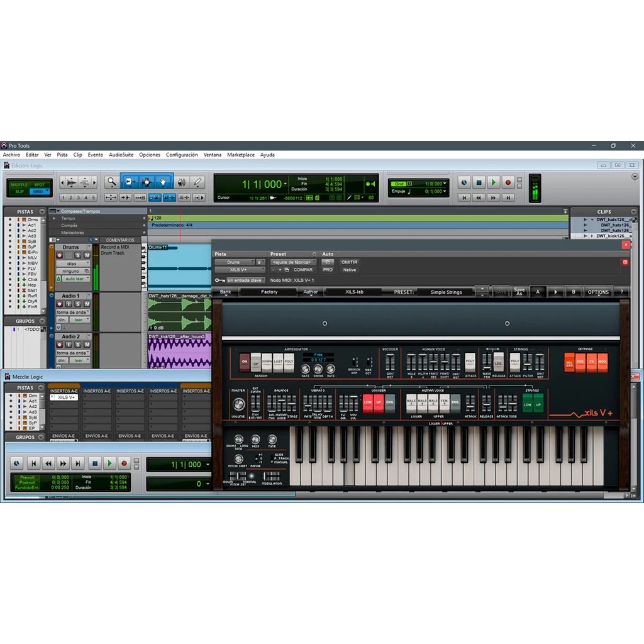Click Fast Forward in Edit window transport
Screen dimensions: 644x644
tap(493, 197)
